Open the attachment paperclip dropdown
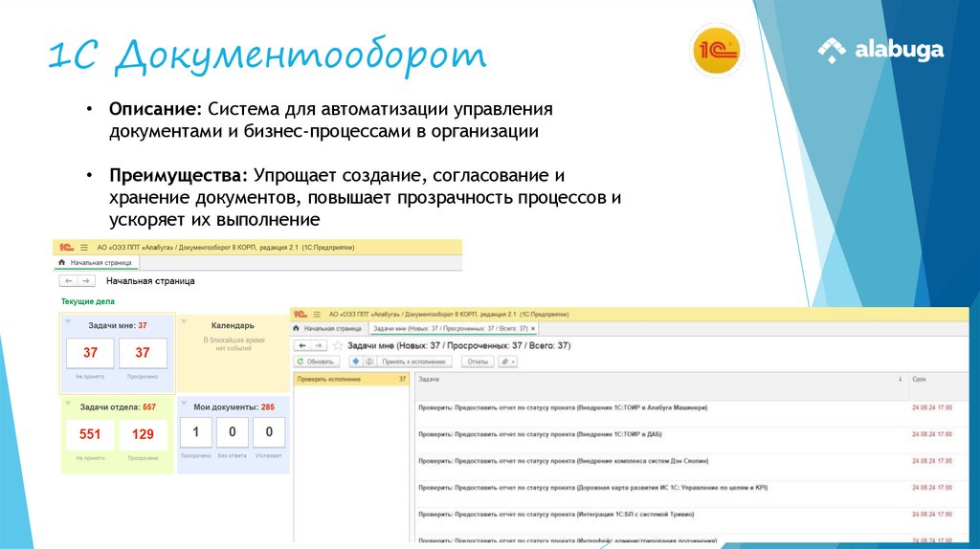The width and height of the screenshot is (980, 549). tap(507, 362)
